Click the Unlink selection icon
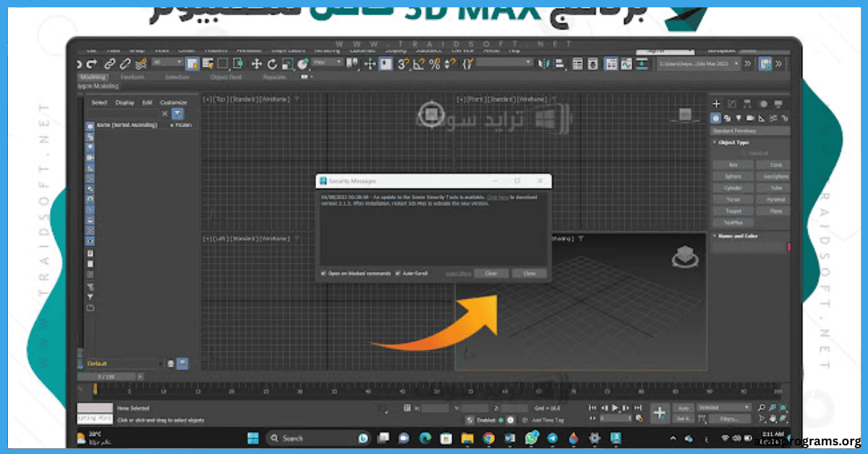 pyautogui.click(x=125, y=64)
